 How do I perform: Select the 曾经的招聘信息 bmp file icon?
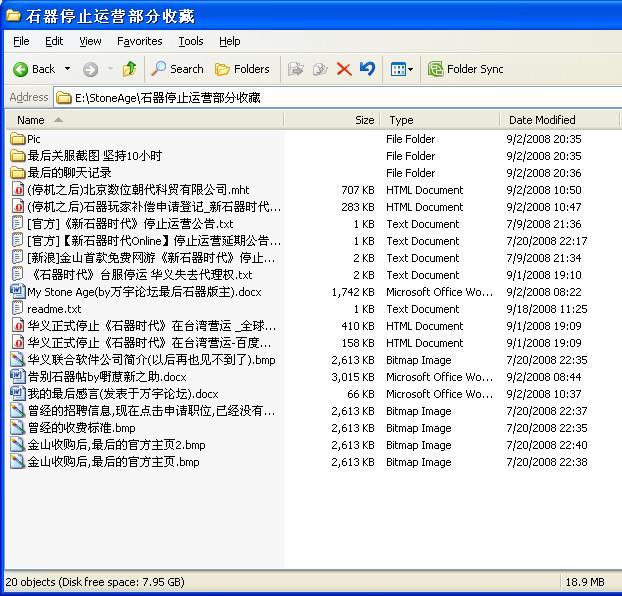[18, 411]
